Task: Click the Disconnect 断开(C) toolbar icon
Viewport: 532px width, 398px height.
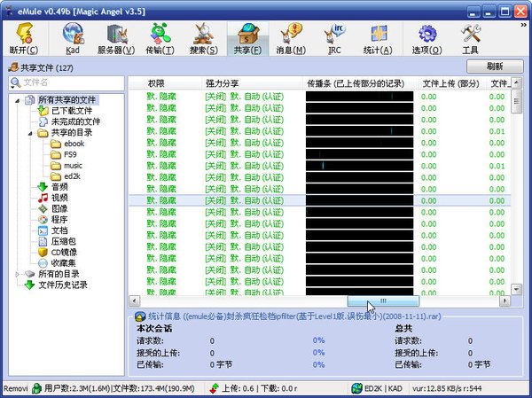Action: [x=24, y=39]
